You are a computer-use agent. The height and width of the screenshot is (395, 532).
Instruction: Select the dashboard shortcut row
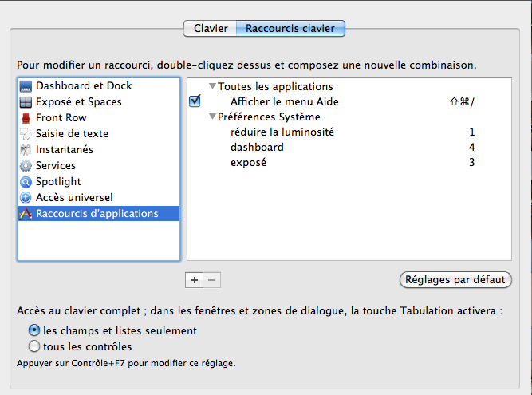(349, 147)
